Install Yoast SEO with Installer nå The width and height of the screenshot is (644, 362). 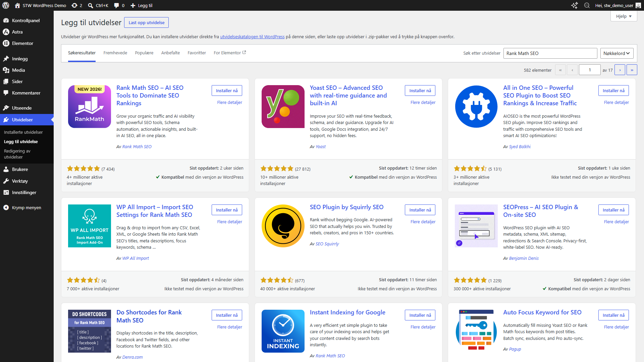click(420, 90)
